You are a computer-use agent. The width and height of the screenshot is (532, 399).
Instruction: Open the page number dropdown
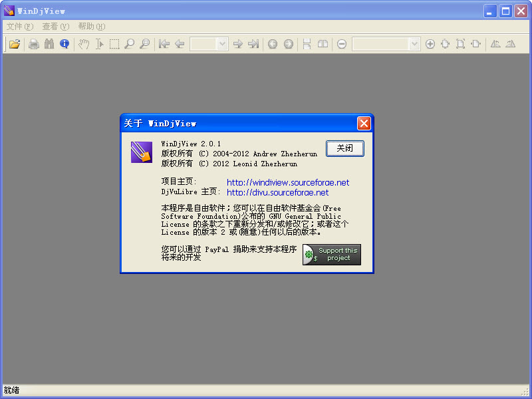click(x=222, y=44)
